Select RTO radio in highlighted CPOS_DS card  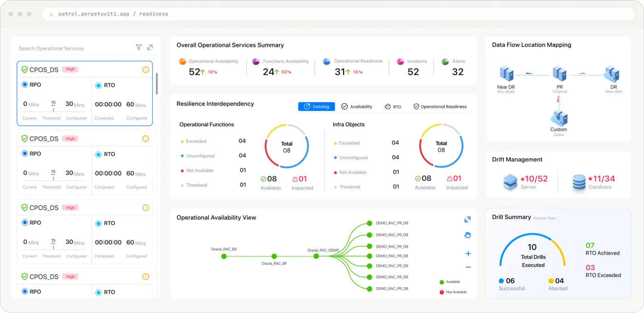coord(98,85)
